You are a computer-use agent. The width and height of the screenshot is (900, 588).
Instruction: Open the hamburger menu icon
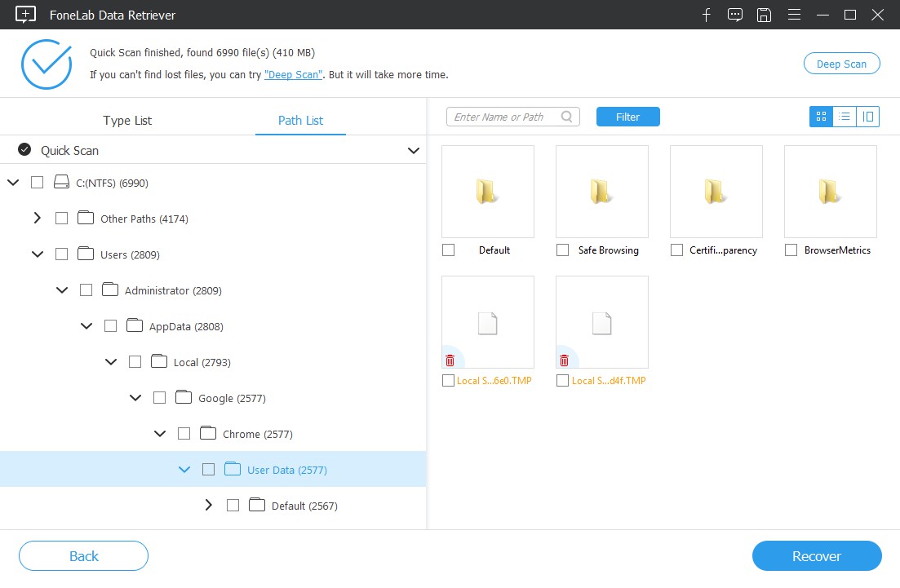click(794, 15)
